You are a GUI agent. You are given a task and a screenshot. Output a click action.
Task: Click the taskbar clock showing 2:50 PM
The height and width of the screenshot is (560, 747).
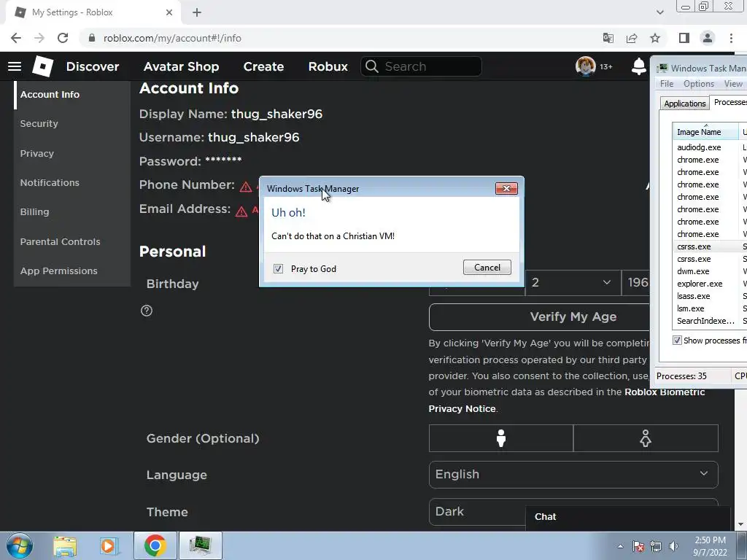tap(710, 546)
